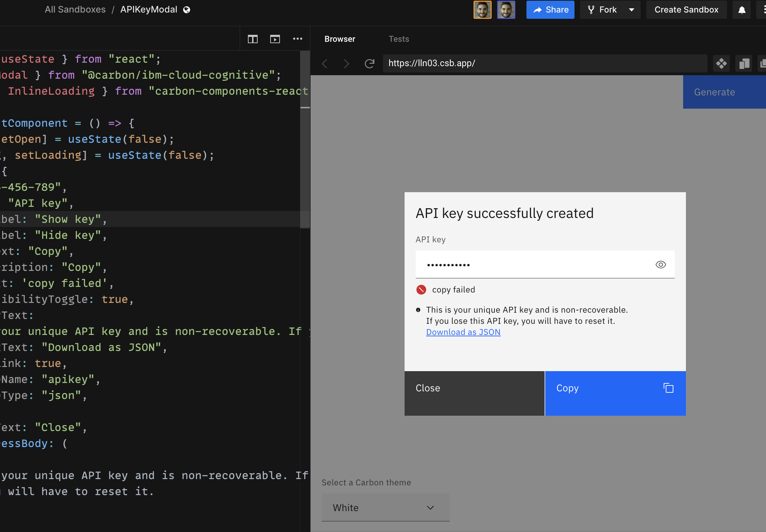Toggle API key visibility with the eye icon
This screenshot has width=766, height=532.
(661, 265)
